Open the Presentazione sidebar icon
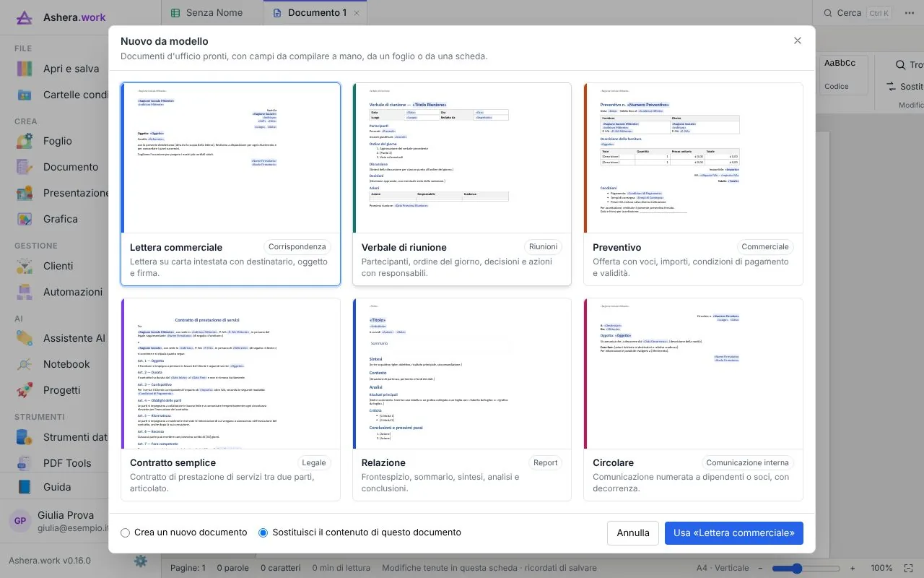Image resolution: width=924 pixels, height=578 pixels. click(25, 193)
